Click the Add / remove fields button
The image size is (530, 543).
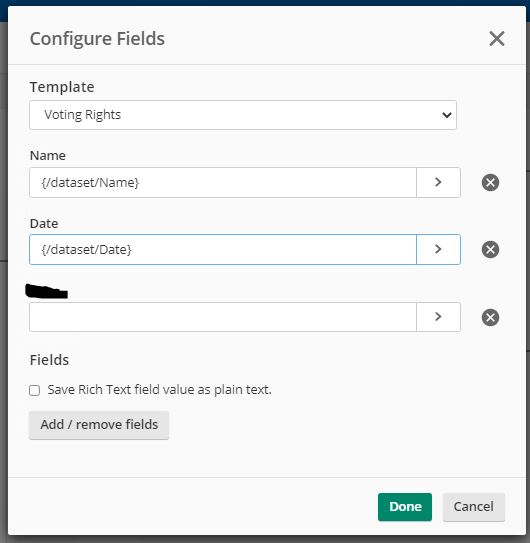pyautogui.click(x=99, y=425)
